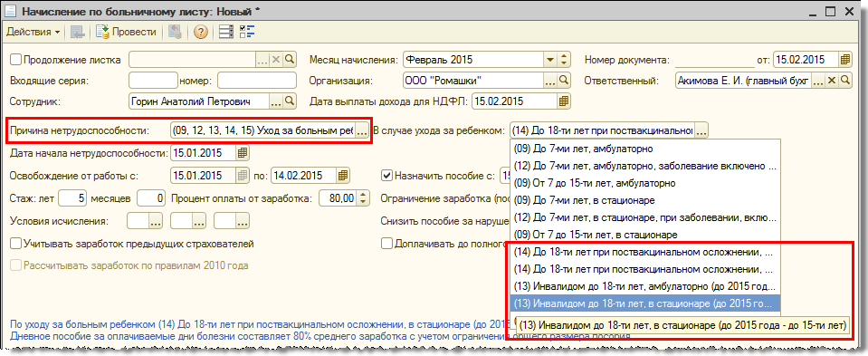Open the Причина нетрудоспособности selection button
The height and width of the screenshot is (356, 868).
(361, 131)
